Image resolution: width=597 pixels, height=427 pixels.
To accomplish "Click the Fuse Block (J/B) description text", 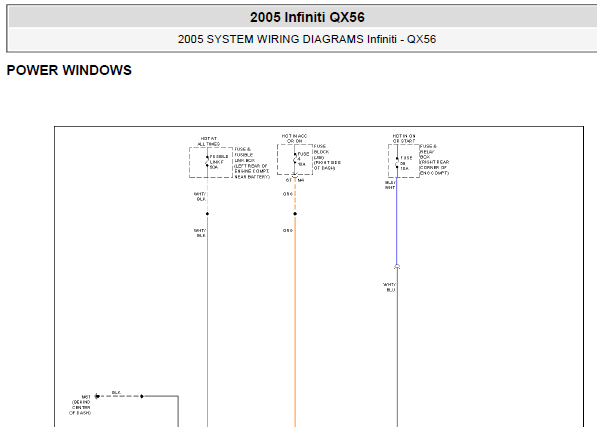I will tap(327, 157).
